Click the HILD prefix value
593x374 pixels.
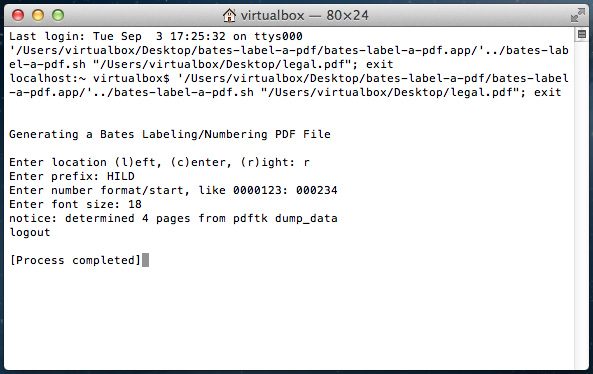pyautogui.click(x=121, y=176)
